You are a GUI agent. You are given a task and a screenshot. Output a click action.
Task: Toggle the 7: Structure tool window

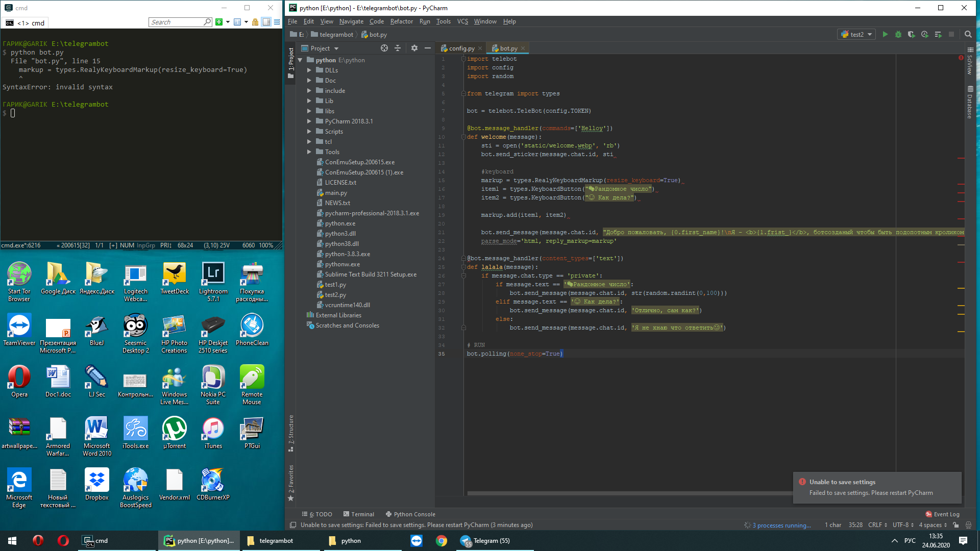[x=291, y=433]
